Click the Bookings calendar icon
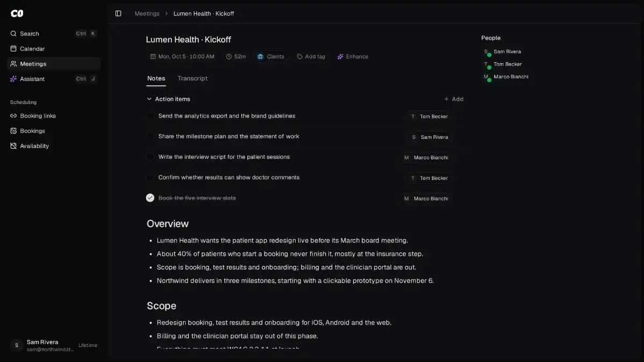Image resolution: width=644 pixels, height=362 pixels. (x=14, y=131)
